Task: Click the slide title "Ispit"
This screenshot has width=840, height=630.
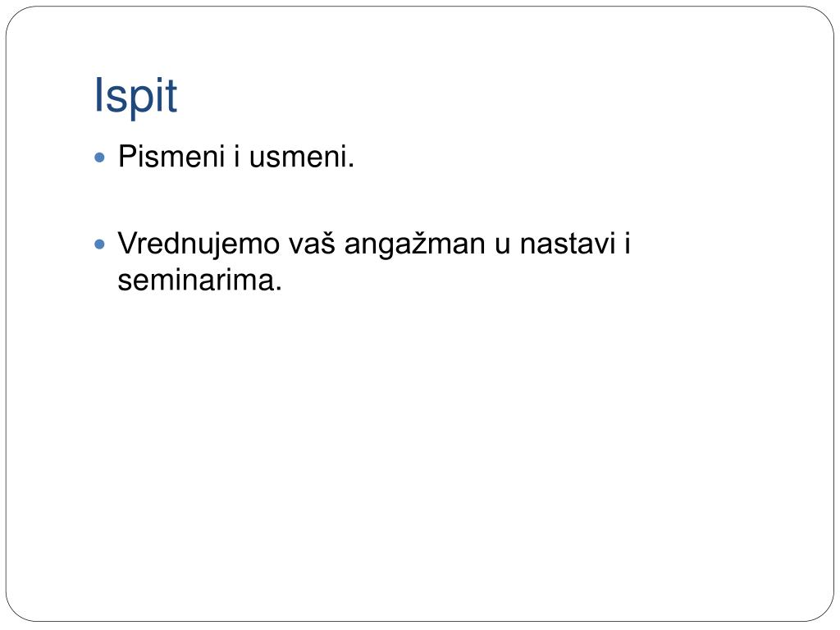Action: click(x=135, y=96)
